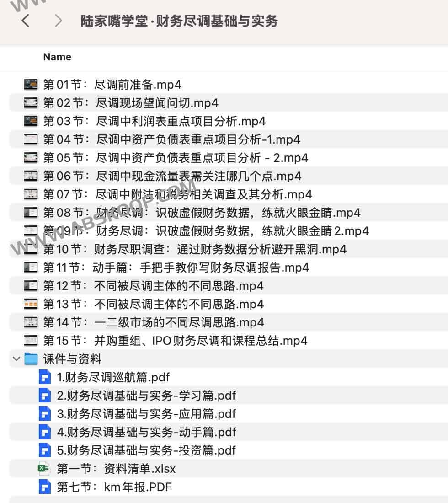This screenshot has width=448, height=503.
Task: Select 第06节 现金流量表 video file
Action: click(172, 176)
